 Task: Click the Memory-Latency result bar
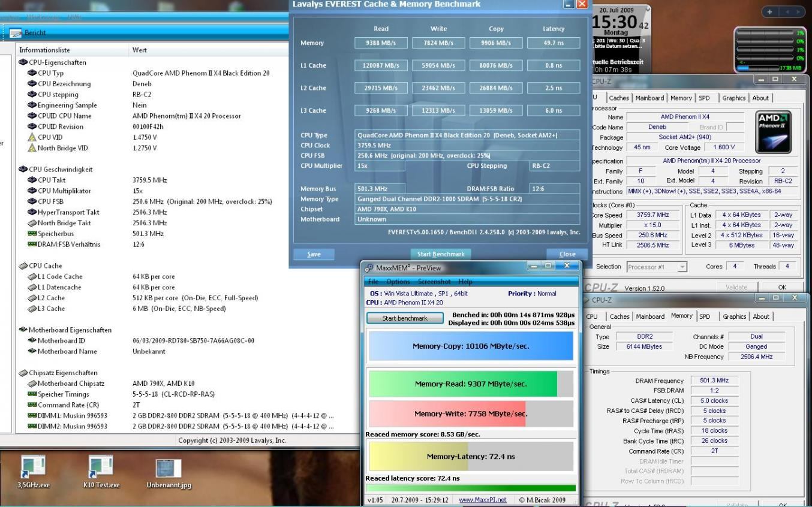coord(471,457)
